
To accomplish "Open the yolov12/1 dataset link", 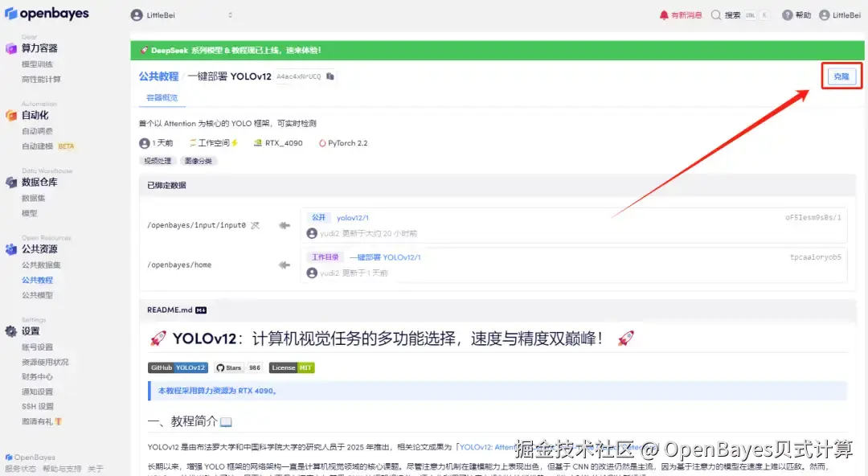I will pyautogui.click(x=353, y=218).
